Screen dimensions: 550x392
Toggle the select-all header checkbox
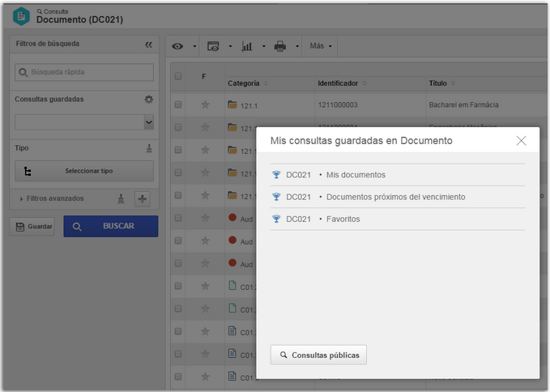178,76
